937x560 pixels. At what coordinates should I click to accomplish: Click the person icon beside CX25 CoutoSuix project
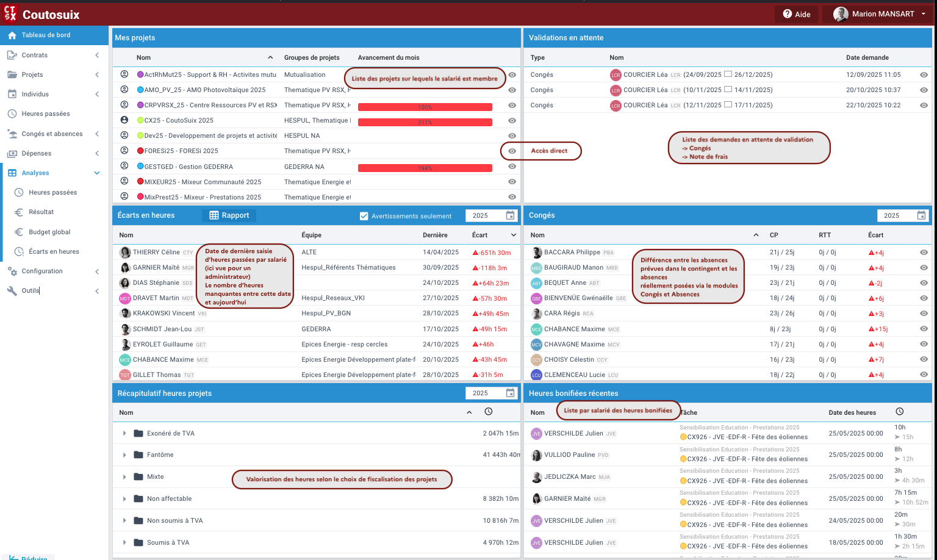coord(124,120)
